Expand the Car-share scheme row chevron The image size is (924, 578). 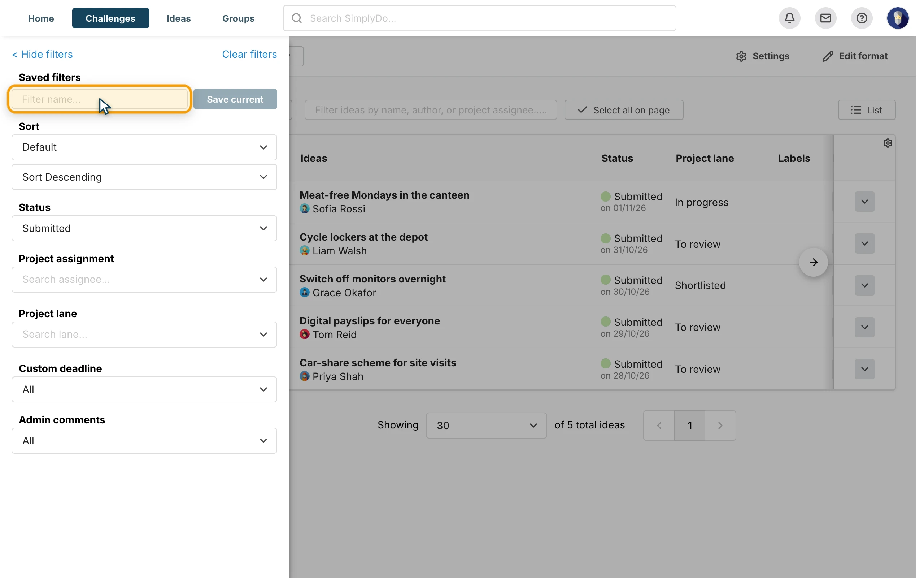864,369
